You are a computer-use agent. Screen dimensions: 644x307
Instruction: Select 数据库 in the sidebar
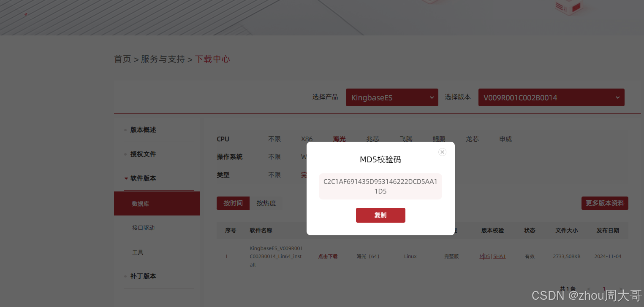157,204
